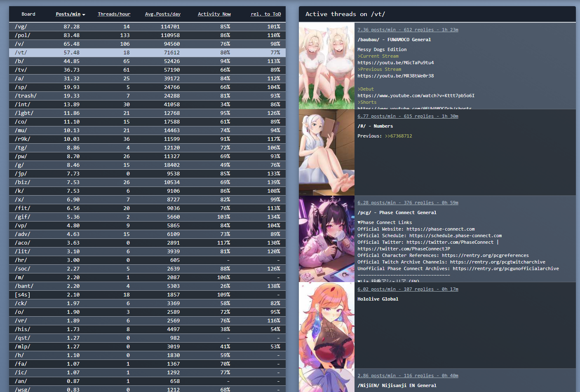Open the 6.28 posts/min 376 replies thread link
This screenshot has width=580, height=392.
point(408,203)
